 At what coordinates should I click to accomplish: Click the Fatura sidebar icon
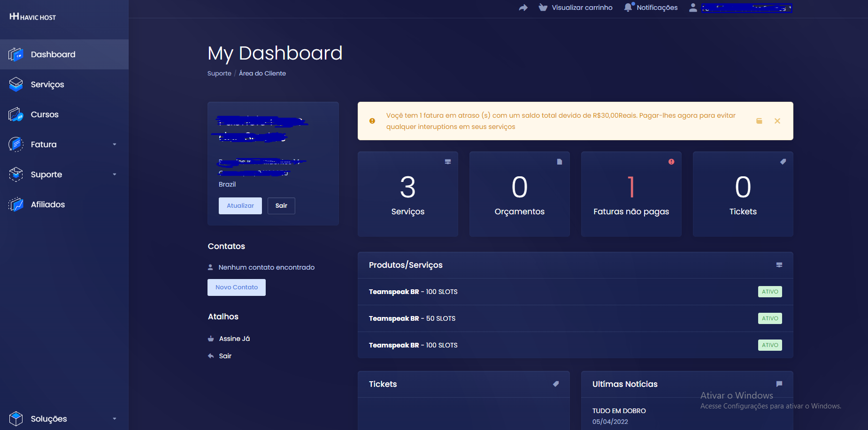[16, 144]
